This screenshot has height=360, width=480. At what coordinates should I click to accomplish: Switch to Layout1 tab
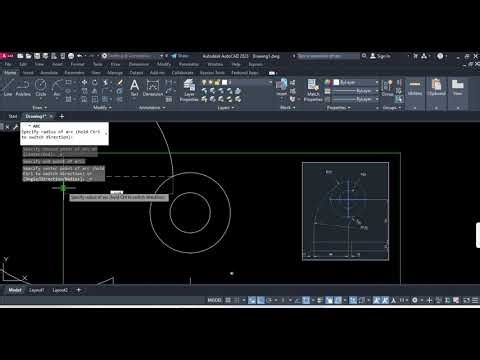click(36, 290)
